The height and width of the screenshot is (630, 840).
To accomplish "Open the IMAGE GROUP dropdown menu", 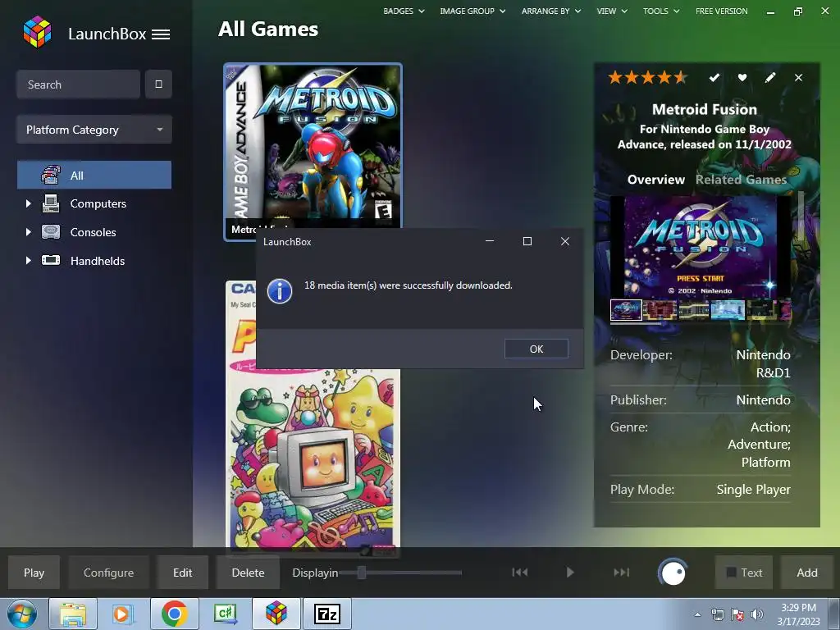I will pyautogui.click(x=472, y=11).
